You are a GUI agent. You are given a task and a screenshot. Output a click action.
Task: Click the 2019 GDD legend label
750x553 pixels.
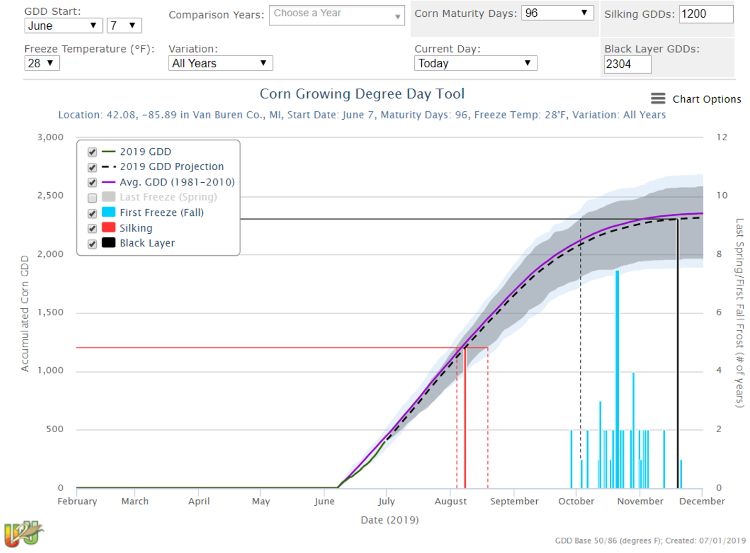point(145,152)
